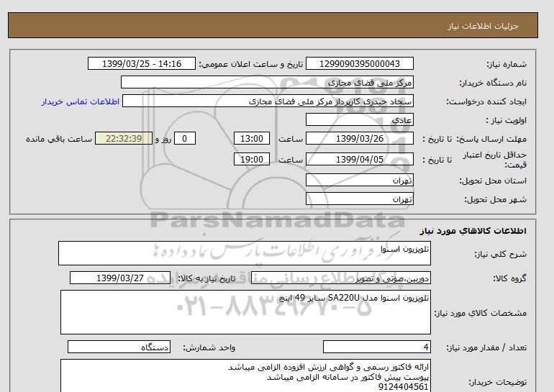Click the delivery province field تهران
The height and width of the screenshot is (392, 554).
click(x=359, y=180)
